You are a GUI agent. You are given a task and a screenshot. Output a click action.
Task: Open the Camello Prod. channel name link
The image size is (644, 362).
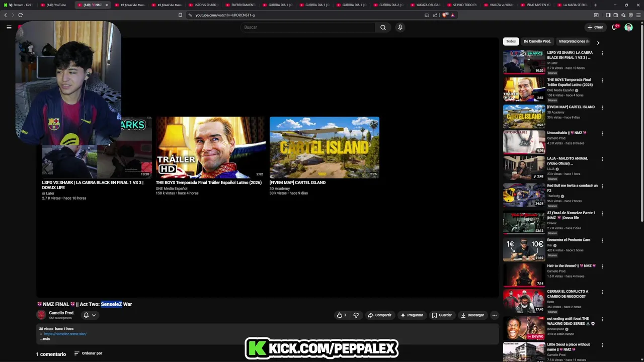(x=61, y=313)
